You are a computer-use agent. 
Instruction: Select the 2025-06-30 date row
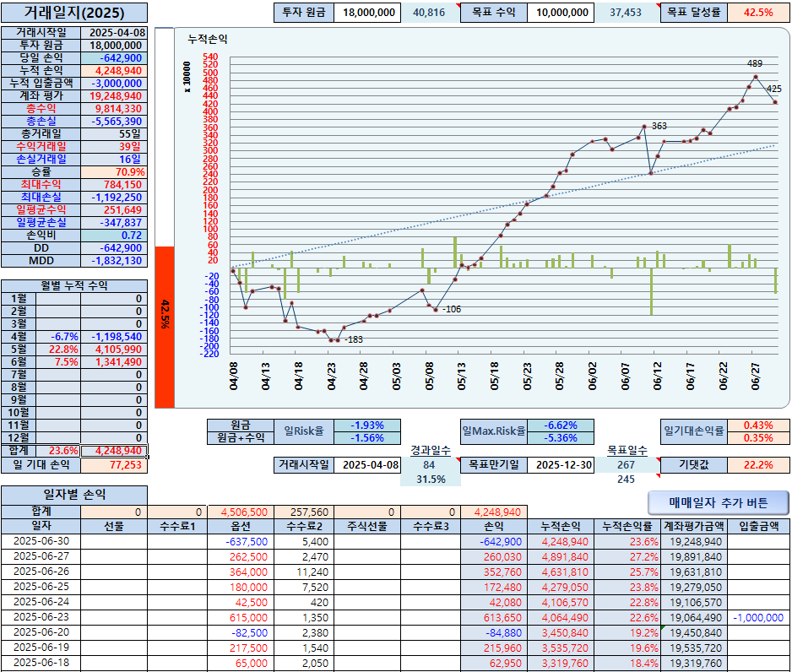point(41,541)
